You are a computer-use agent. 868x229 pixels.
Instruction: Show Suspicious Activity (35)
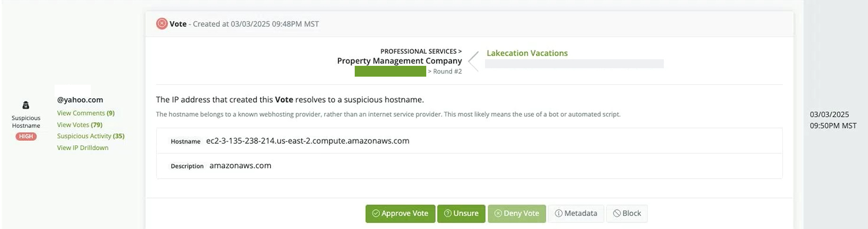coord(90,136)
